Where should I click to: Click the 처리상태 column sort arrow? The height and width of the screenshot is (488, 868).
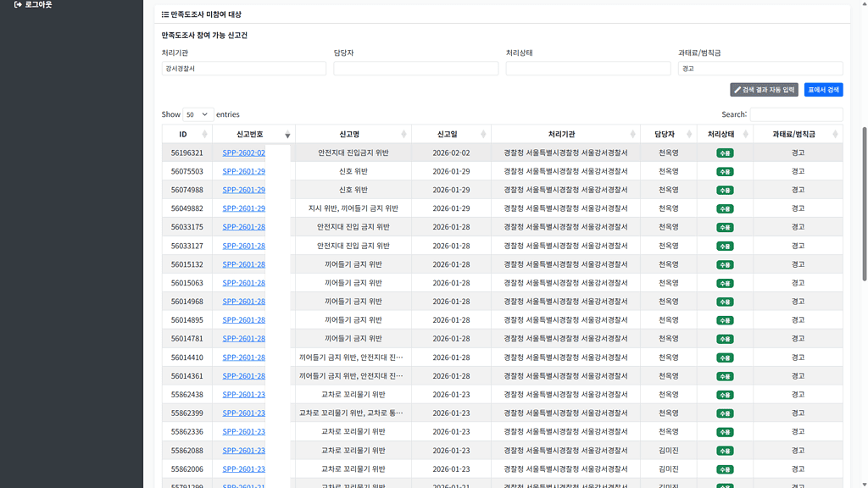click(744, 133)
